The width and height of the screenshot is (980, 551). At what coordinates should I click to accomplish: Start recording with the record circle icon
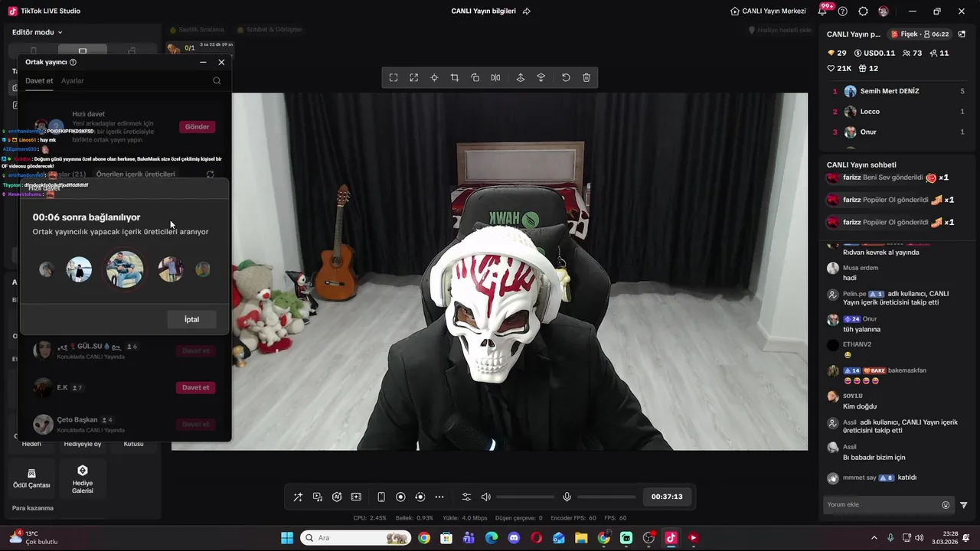(x=400, y=497)
